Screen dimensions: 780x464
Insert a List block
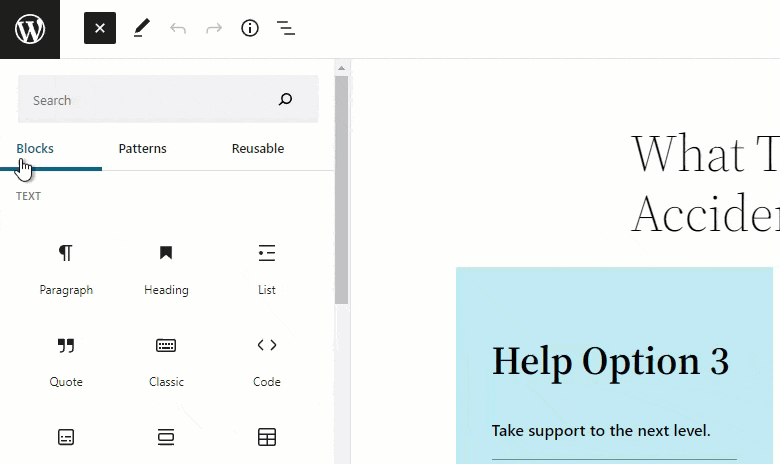(267, 269)
